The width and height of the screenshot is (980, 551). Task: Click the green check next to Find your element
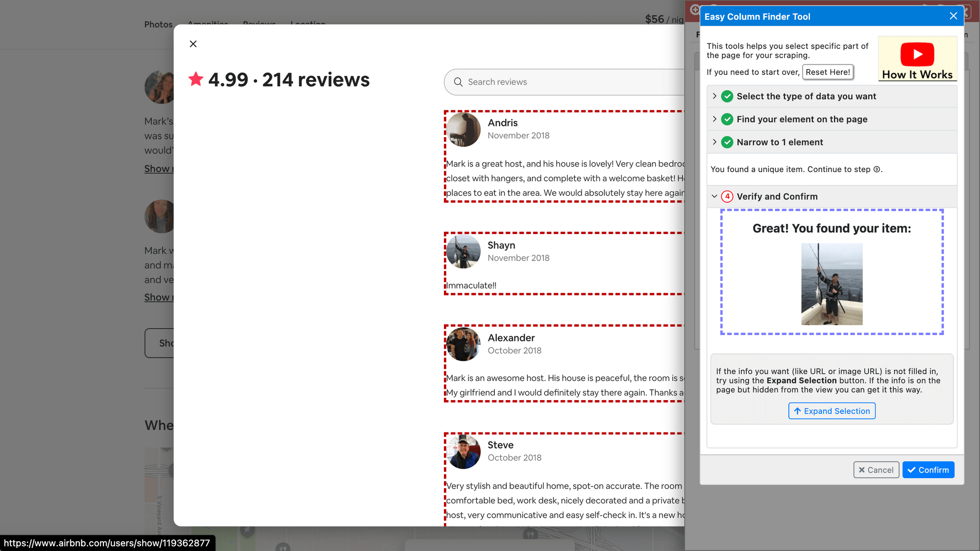pyautogui.click(x=728, y=120)
